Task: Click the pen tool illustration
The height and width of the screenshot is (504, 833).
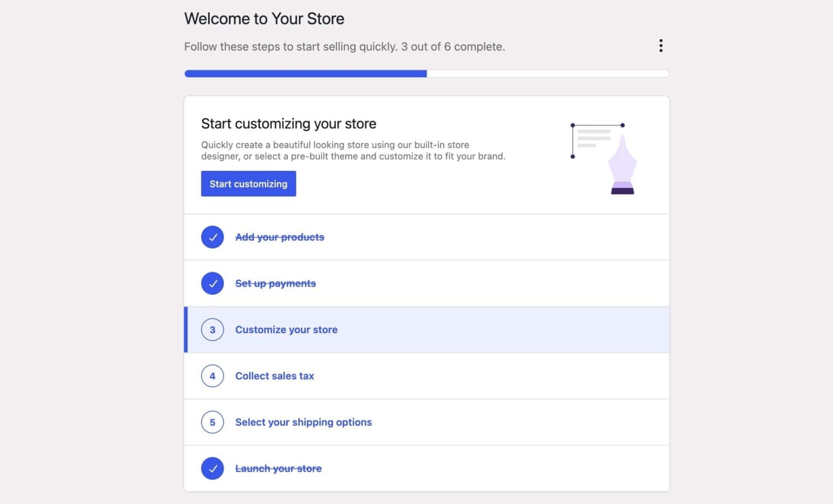Action: click(604, 159)
